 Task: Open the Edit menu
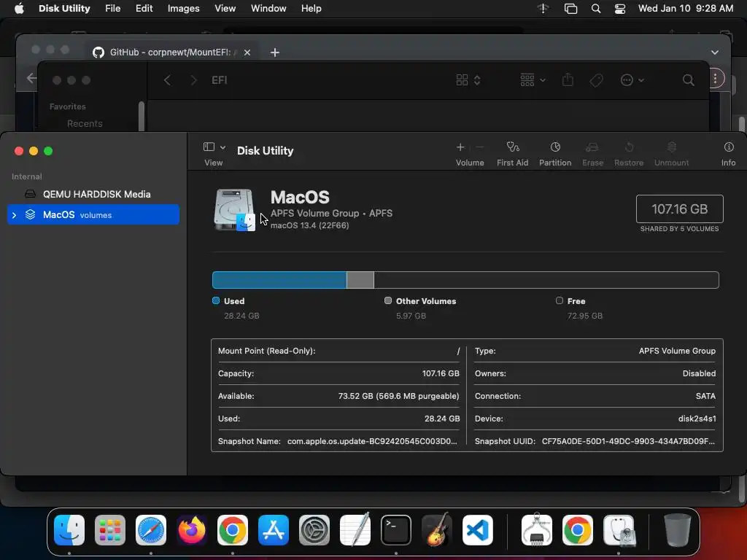[x=144, y=9]
